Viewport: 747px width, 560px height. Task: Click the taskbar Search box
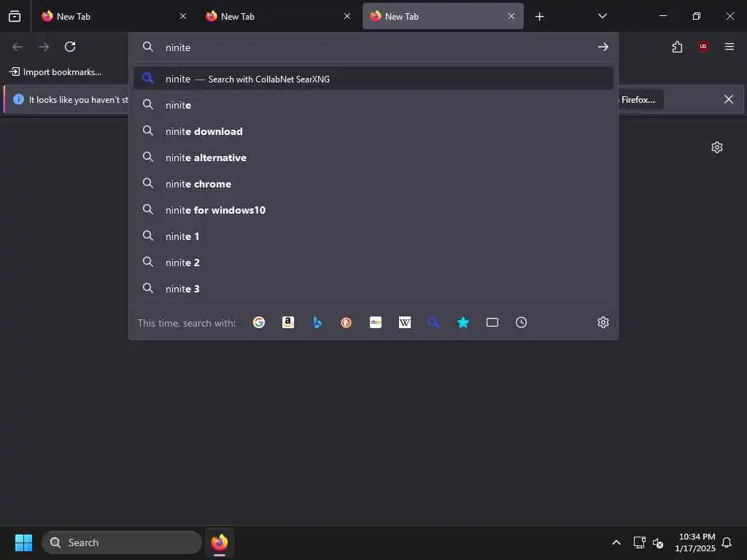122,542
